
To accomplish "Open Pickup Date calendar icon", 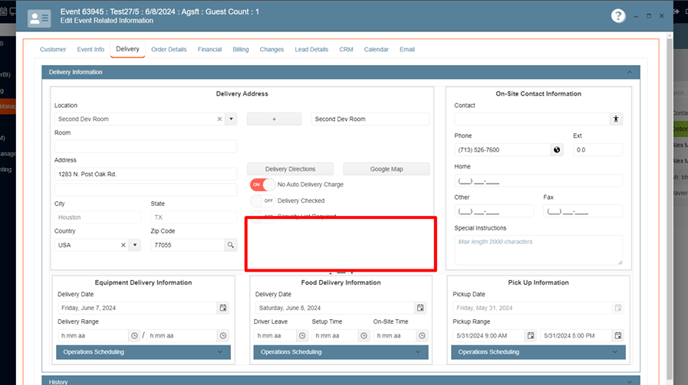I will click(x=618, y=308).
